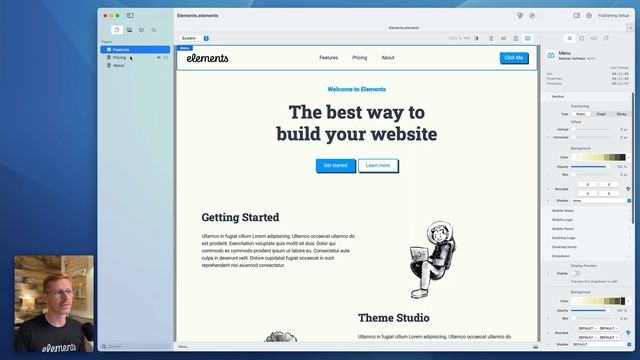Click Features in the site navigation
The height and width of the screenshot is (360, 640).
(x=329, y=58)
